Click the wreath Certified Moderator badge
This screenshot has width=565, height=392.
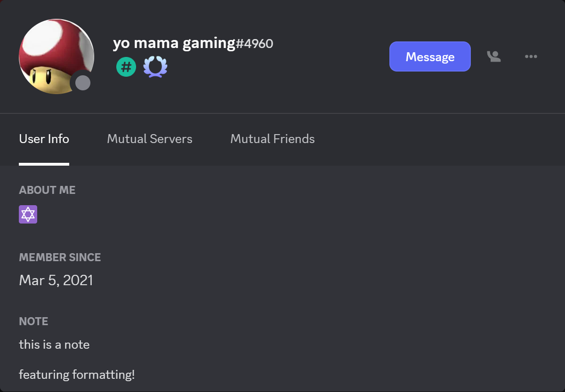(155, 67)
